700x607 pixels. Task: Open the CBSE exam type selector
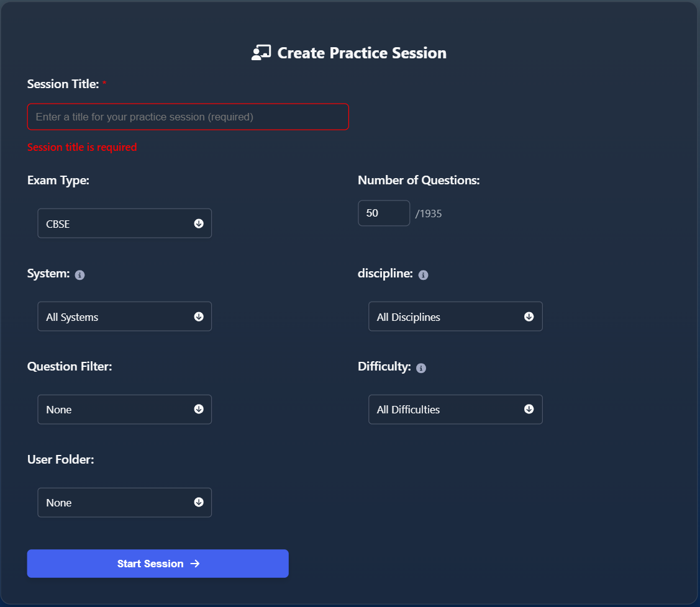(124, 223)
